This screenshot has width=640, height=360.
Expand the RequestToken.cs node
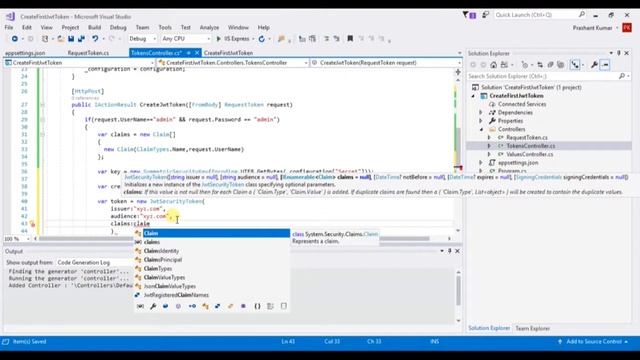point(489,138)
